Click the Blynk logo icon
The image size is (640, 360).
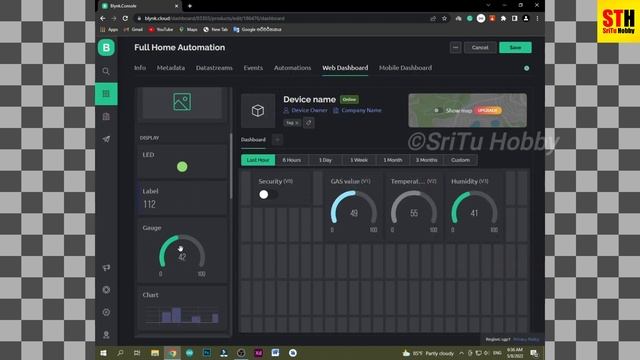(106, 48)
